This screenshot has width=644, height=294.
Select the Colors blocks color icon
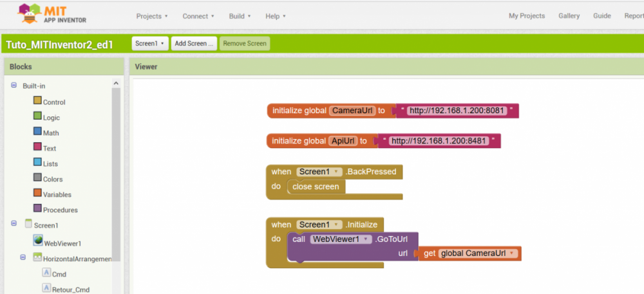point(37,178)
